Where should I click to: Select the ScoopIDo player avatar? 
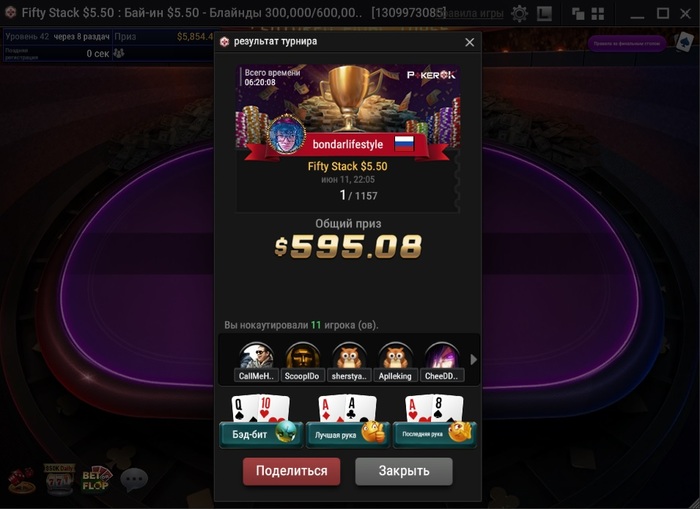pos(302,356)
